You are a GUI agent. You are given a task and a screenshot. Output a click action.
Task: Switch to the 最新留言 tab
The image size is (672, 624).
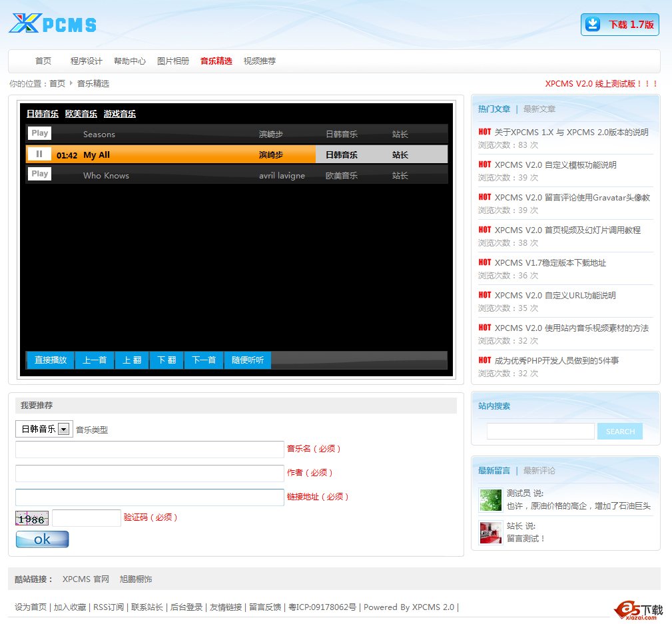[494, 471]
